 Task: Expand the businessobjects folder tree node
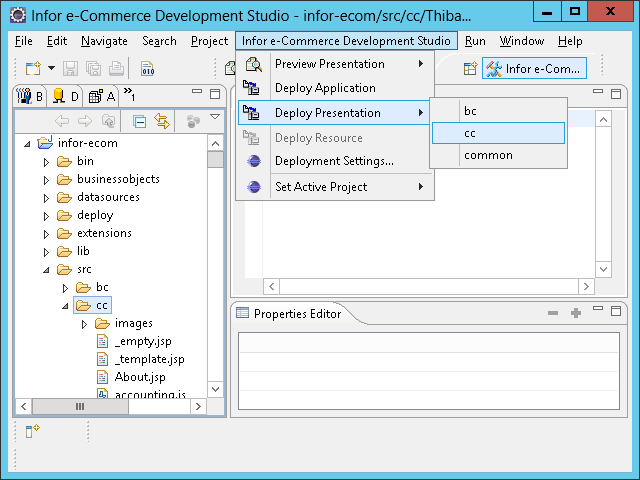coord(46,180)
